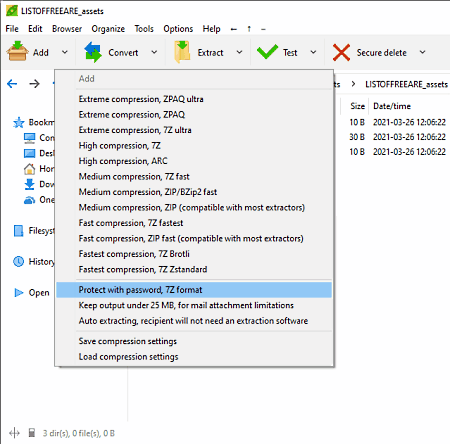Click the Open play icon

tap(19, 293)
